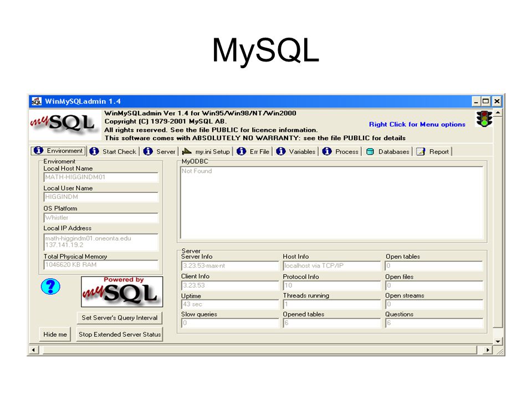
Task: Click the traffic light server status icon
Action: coord(484,119)
